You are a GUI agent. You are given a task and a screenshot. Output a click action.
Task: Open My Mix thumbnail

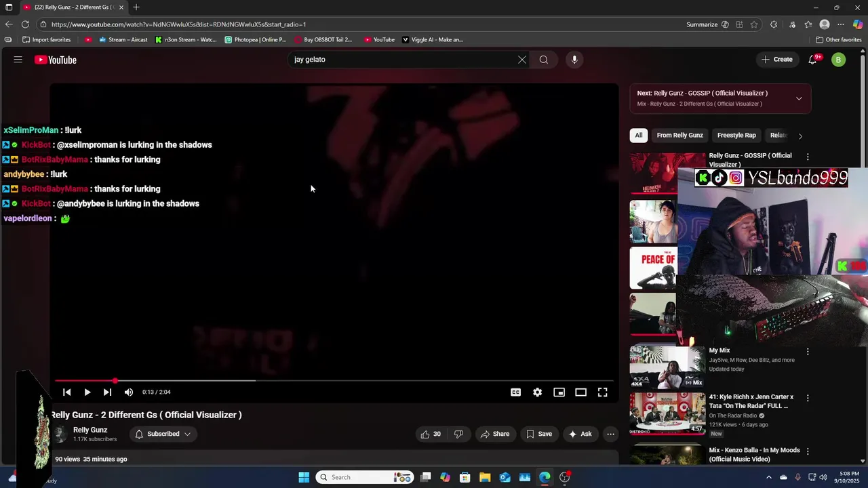point(667,367)
